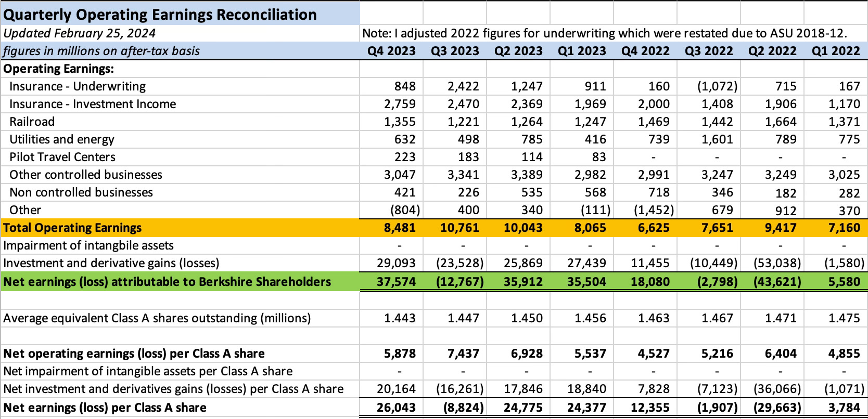
Task: Select Other row value (804)
Action: pyautogui.click(x=405, y=210)
